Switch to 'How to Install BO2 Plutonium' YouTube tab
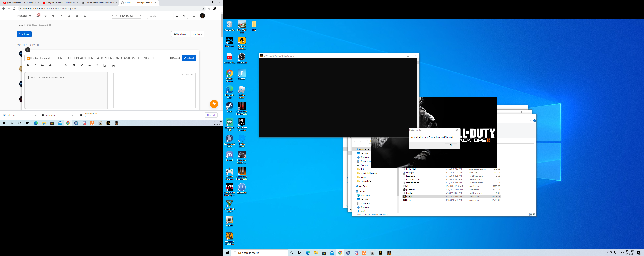 (60, 3)
